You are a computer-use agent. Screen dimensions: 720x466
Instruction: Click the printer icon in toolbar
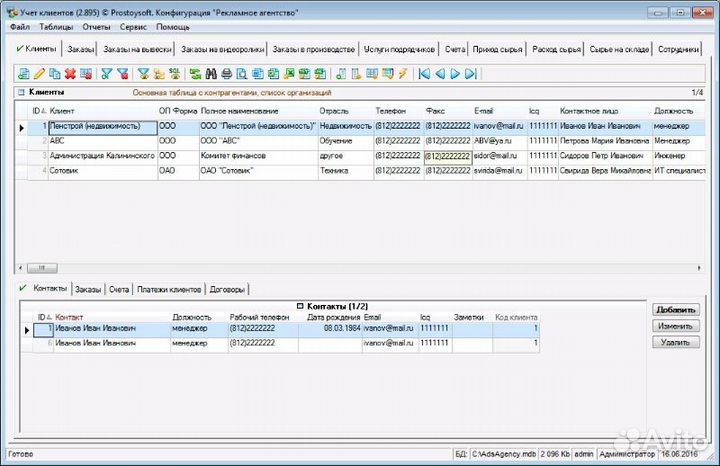pos(227,74)
